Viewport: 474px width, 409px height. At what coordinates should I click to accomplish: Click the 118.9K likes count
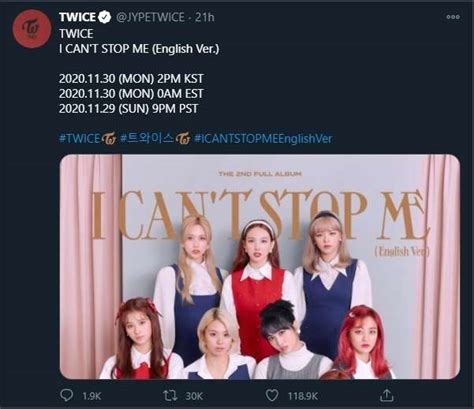coord(303,396)
